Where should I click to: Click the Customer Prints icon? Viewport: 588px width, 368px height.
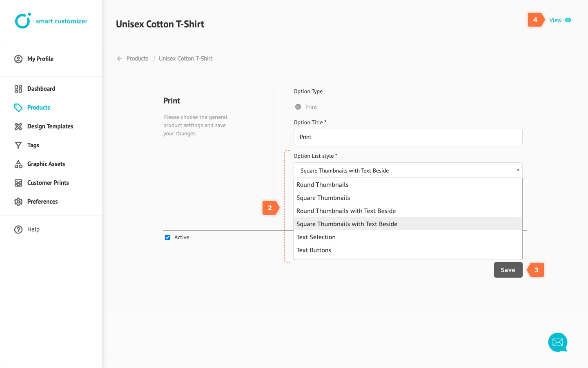click(x=18, y=183)
